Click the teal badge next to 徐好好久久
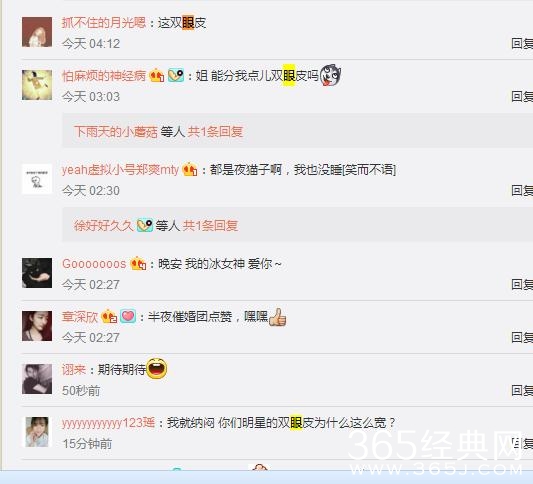The height and width of the screenshot is (484, 533). 145,225
